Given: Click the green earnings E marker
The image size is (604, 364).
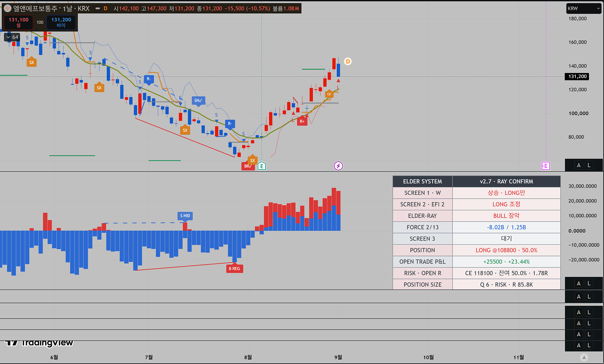Looking at the screenshot, I should pyautogui.click(x=262, y=166).
